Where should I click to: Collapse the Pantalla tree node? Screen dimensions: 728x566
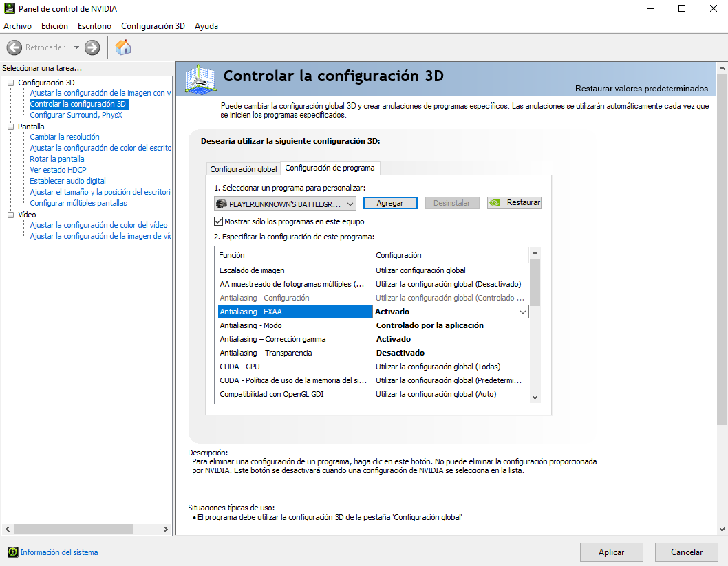tap(11, 127)
